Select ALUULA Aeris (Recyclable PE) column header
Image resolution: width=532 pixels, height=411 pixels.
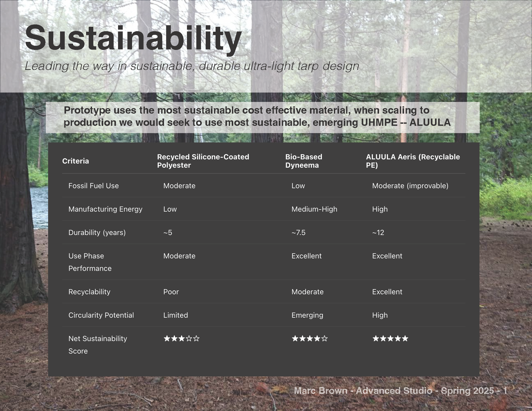(x=413, y=161)
